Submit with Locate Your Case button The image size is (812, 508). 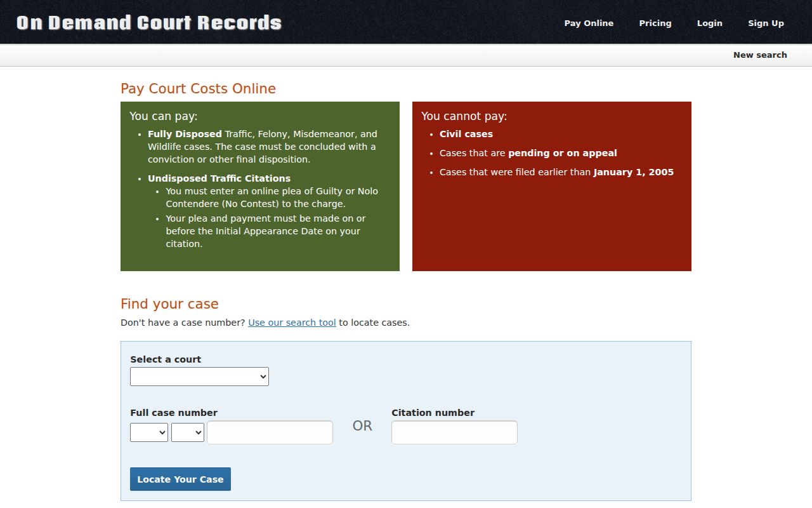coord(180,479)
